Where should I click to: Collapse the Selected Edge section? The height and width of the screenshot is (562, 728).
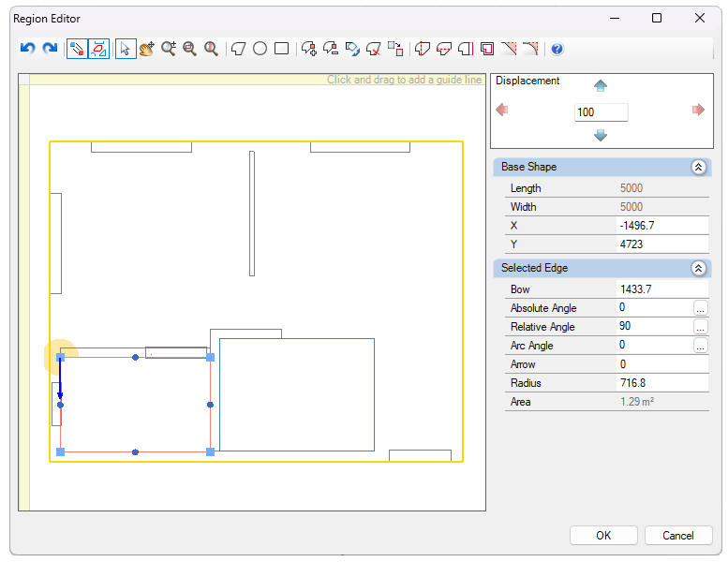coord(699,268)
